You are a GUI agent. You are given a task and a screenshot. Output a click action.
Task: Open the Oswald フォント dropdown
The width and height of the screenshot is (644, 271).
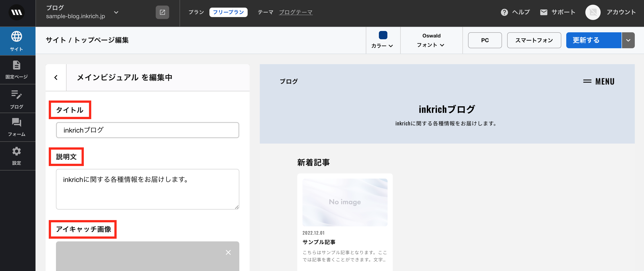pos(431,40)
